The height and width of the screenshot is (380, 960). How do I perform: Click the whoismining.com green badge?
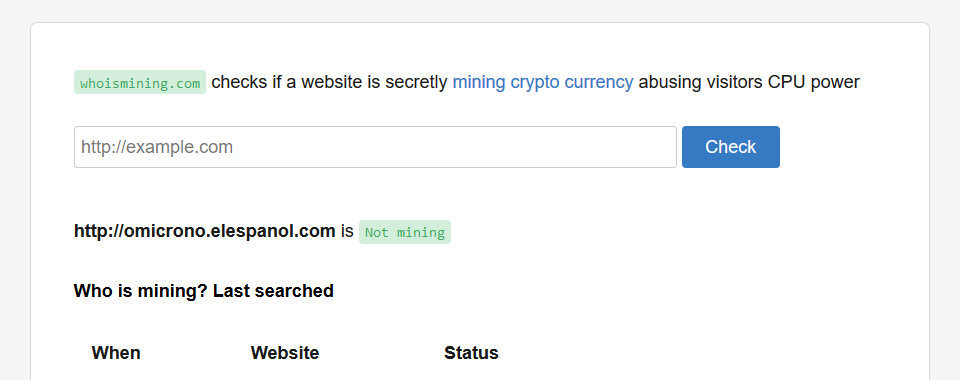(x=140, y=83)
